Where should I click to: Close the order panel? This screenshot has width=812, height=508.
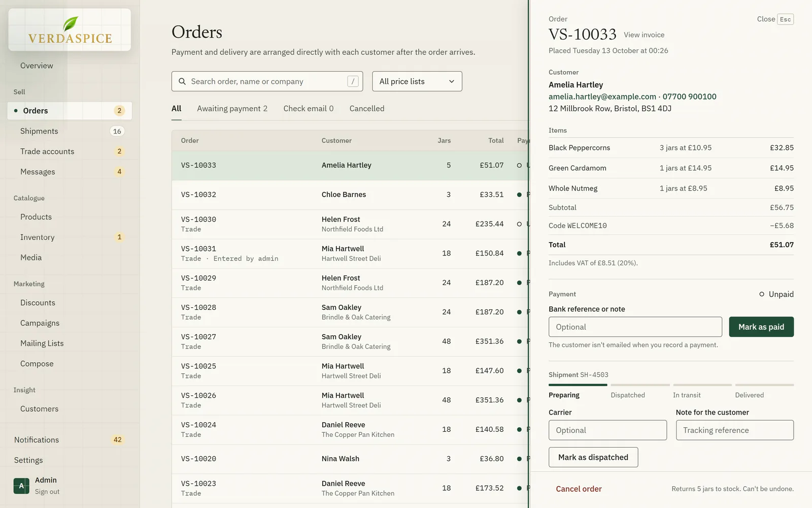tap(775, 19)
